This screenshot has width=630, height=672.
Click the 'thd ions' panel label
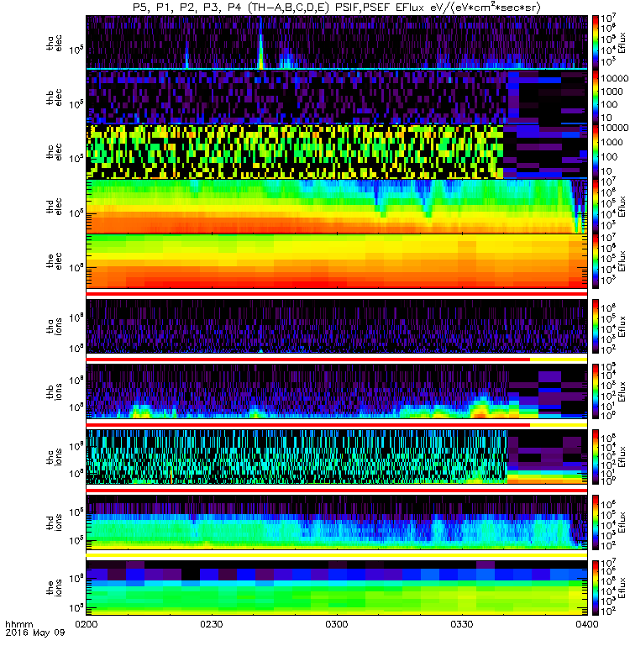tap(54, 522)
